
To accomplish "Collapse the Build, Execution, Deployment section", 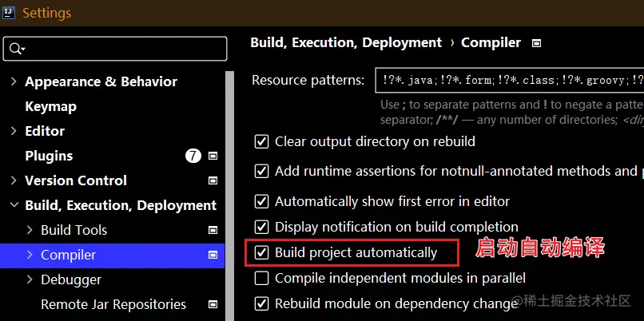I will pyautogui.click(x=14, y=205).
